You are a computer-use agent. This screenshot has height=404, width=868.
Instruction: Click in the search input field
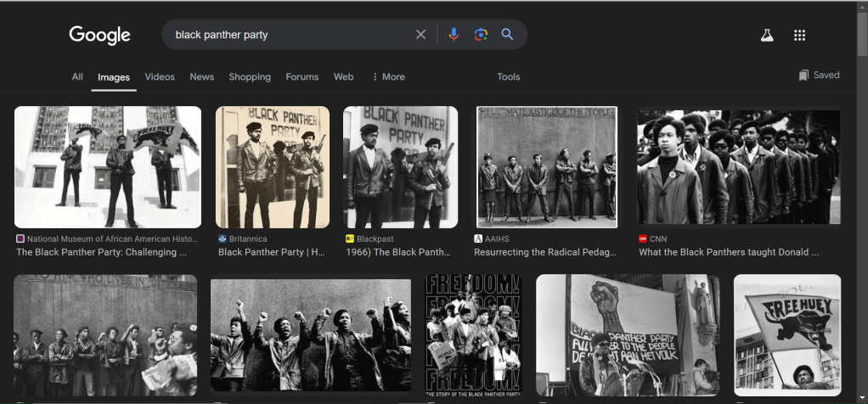(x=289, y=35)
